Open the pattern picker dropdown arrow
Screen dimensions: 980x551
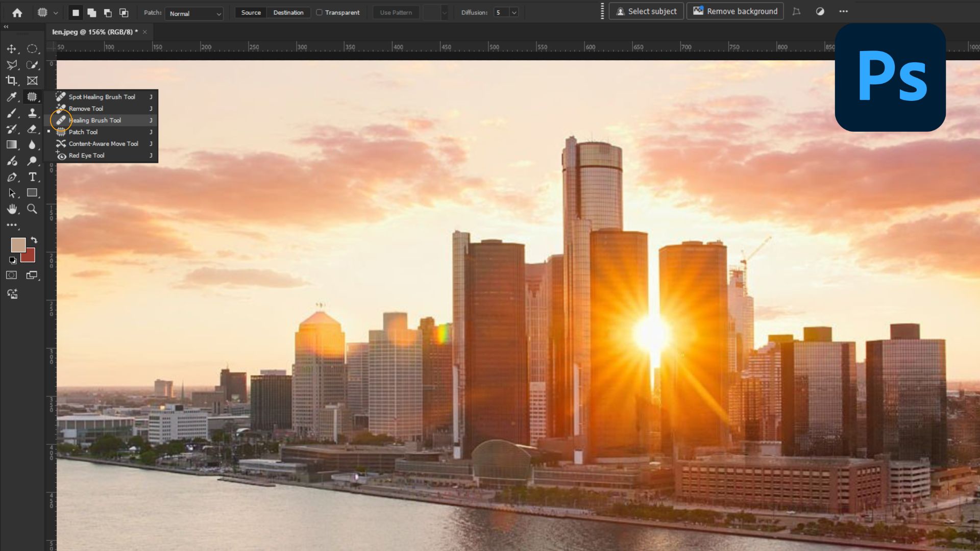tap(444, 13)
